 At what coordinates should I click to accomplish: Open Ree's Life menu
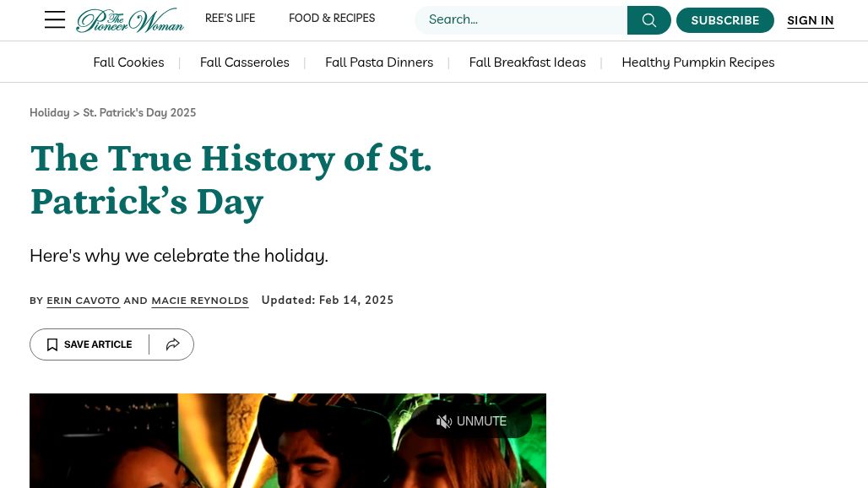coord(230,19)
